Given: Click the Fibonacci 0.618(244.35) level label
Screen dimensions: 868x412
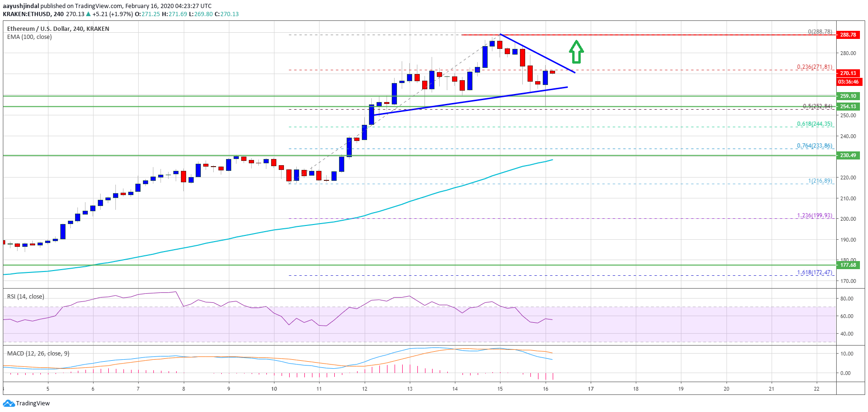Looking at the screenshot, I should point(814,124).
